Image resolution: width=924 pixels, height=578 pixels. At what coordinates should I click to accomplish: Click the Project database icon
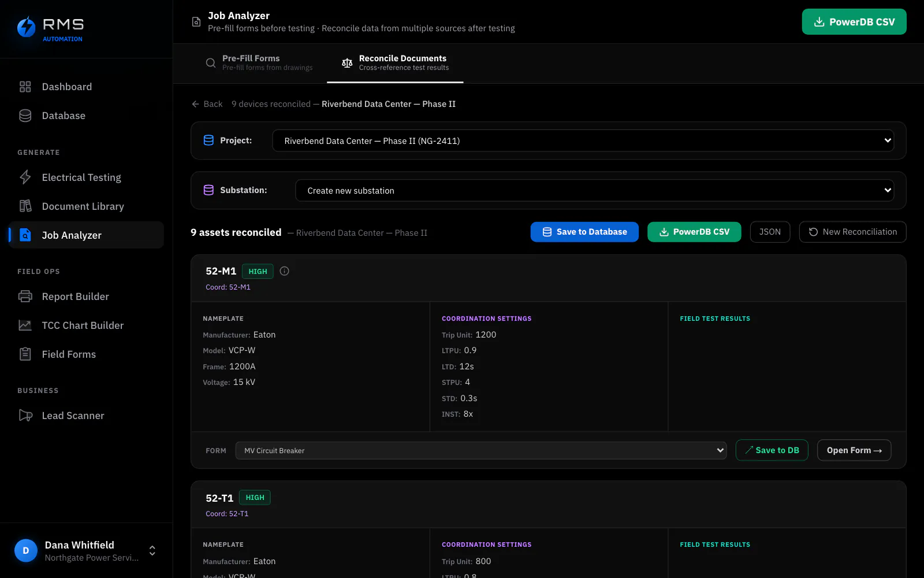(x=208, y=140)
